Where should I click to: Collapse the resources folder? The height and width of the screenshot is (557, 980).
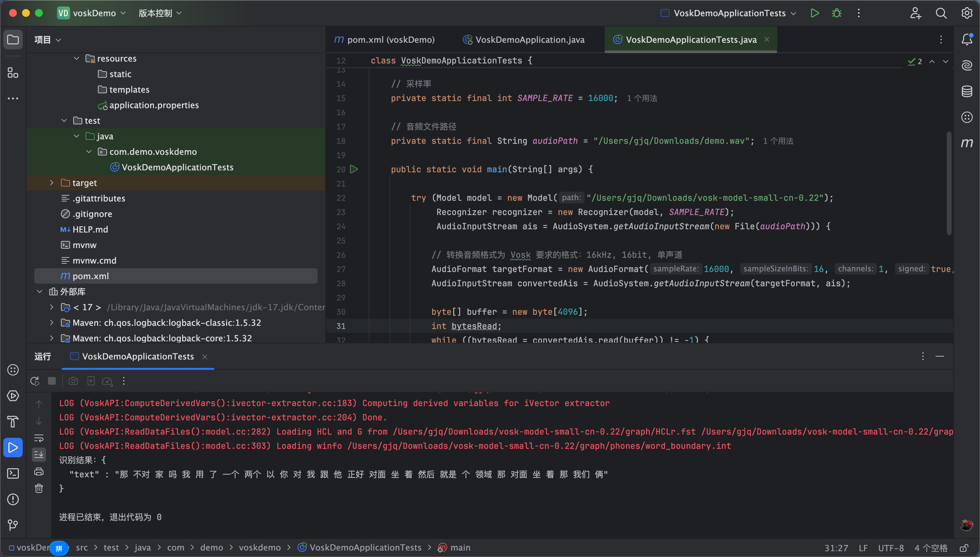76,59
